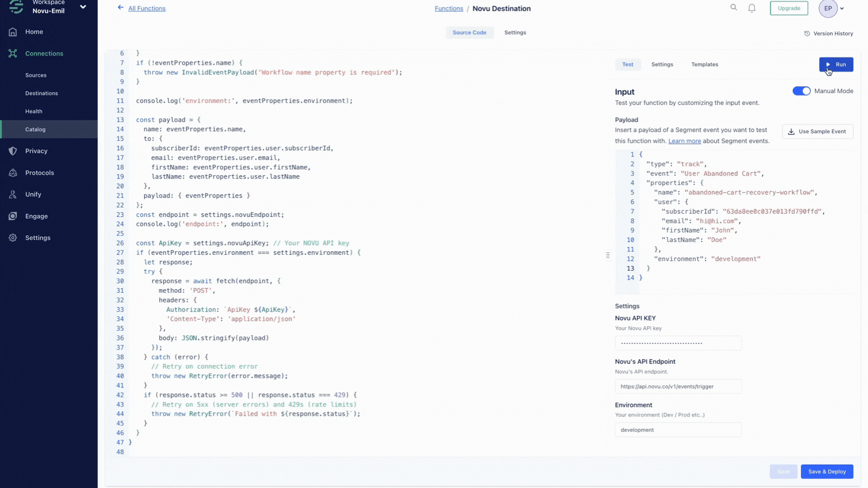Open the notifications bell
868x488 pixels.
tap(751, 8)
